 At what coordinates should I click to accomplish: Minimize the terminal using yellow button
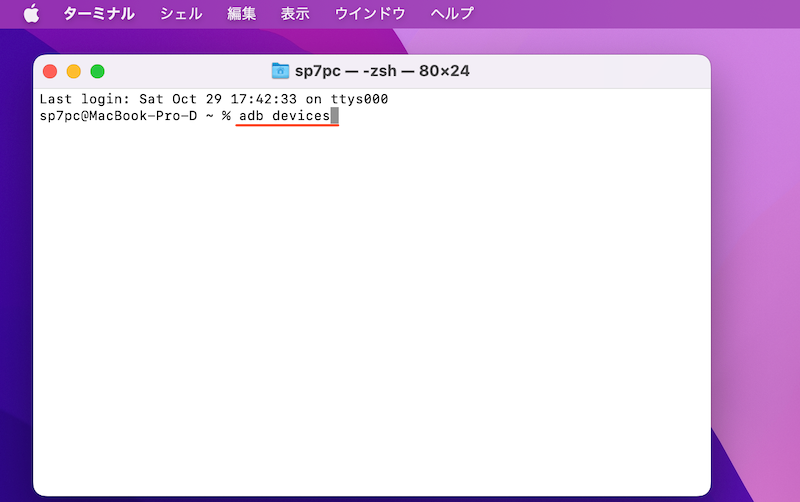73,71
